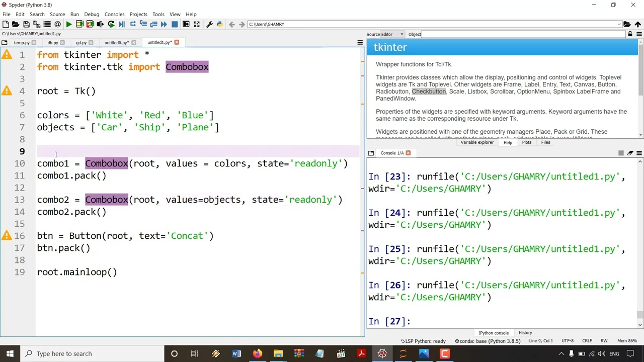The width and height of the screenshot is (644, 362).
Task: Open the PYTHONPATH manager Python icon
Action: tap(219, 24)
